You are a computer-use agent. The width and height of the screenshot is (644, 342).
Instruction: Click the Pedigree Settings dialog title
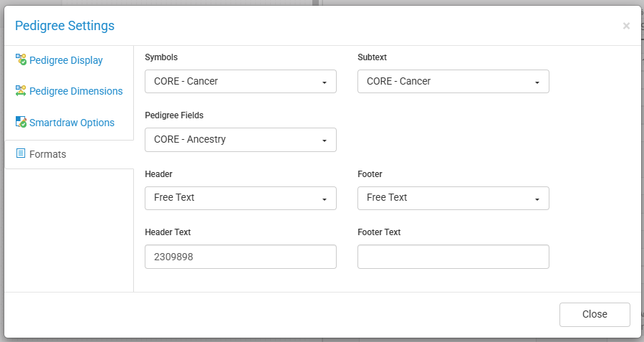[64, 26]
